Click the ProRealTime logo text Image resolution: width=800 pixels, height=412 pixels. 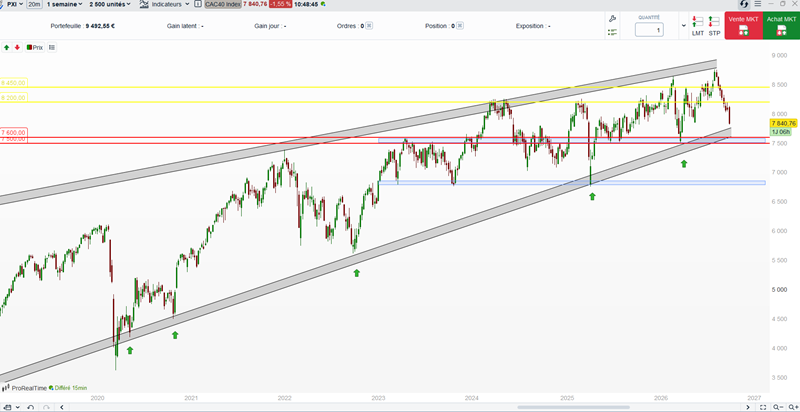tap(30, 388)
